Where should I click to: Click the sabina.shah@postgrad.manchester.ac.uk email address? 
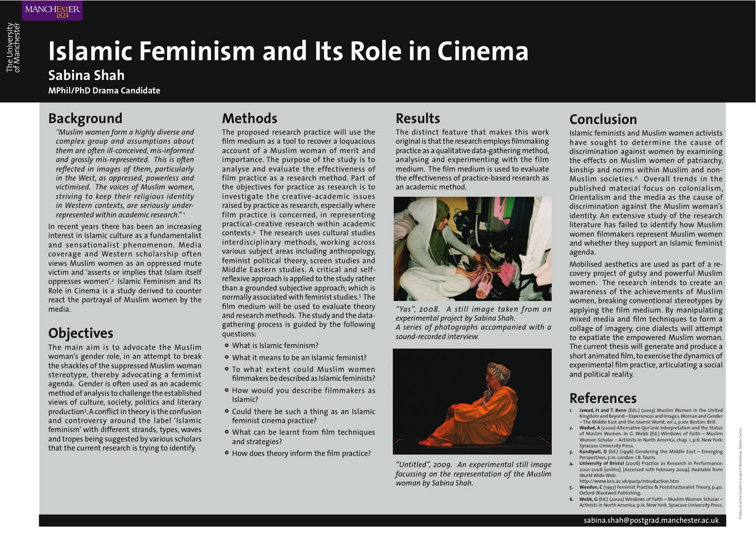click(x=651, y=520)
